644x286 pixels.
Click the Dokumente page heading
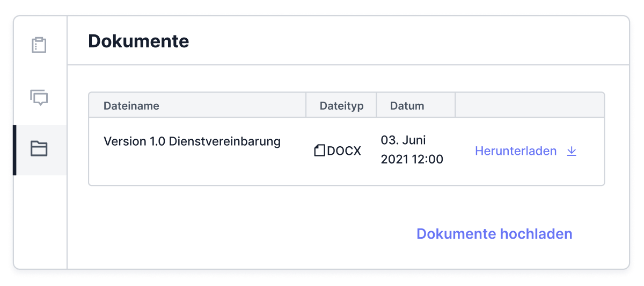[138, 41]
